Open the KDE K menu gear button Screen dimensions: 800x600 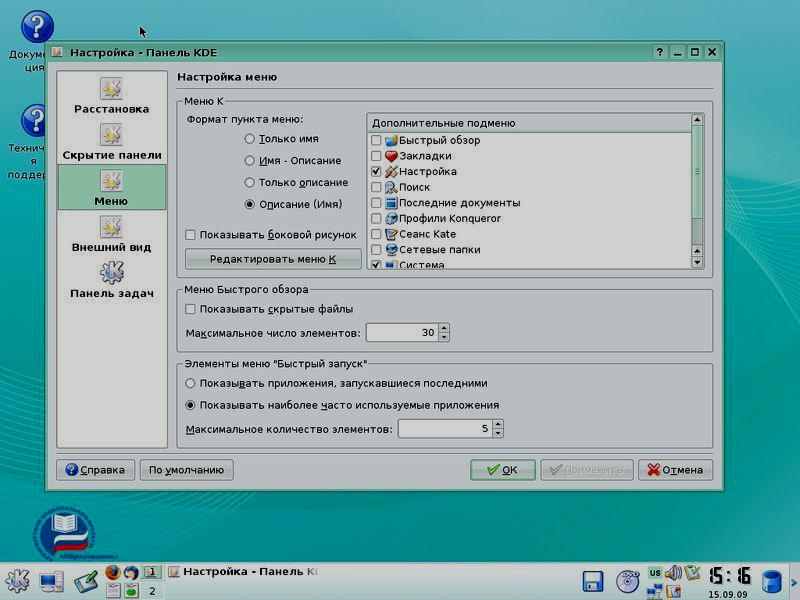17,581
